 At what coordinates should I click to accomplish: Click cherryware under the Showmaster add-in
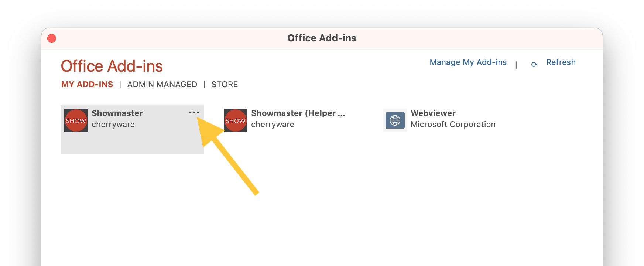[x=113, y=125]
